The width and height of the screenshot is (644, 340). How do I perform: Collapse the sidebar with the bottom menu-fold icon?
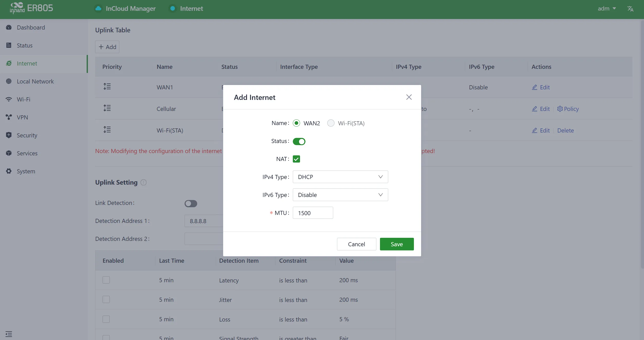(x=9, y=334)
